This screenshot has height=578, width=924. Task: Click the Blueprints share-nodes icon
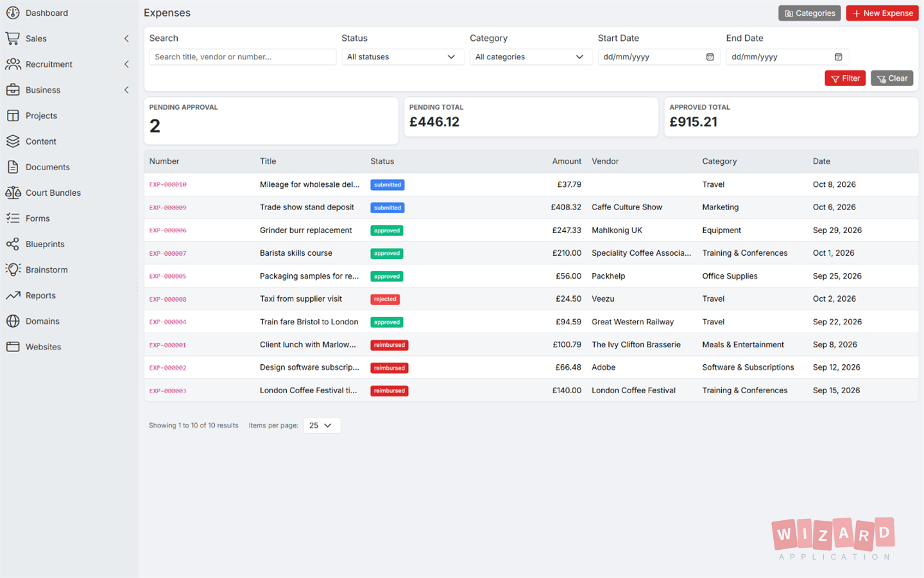[13, 244]
